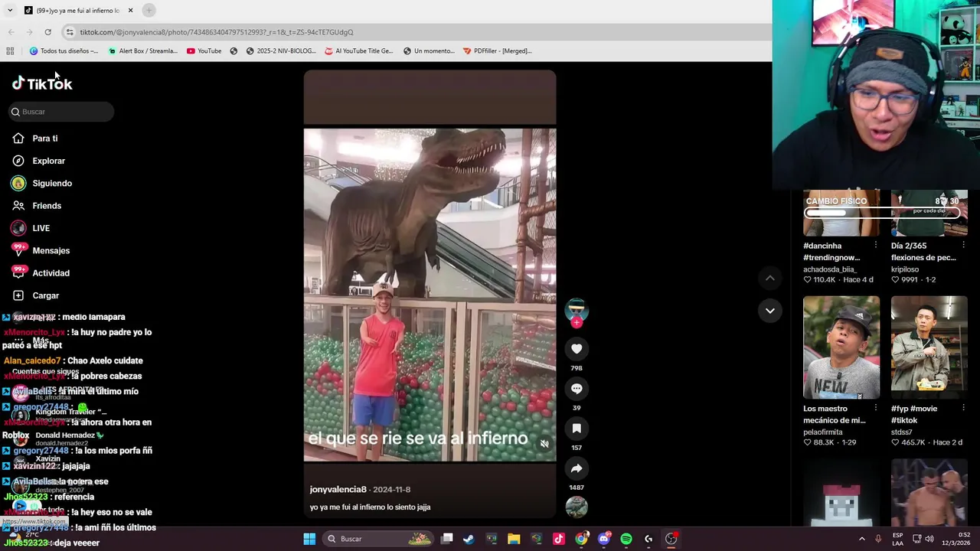Open the 2025-2 NIV-BIOLOG bookmark
This screenshot has height=551, width=980.
tap(281, 51)
